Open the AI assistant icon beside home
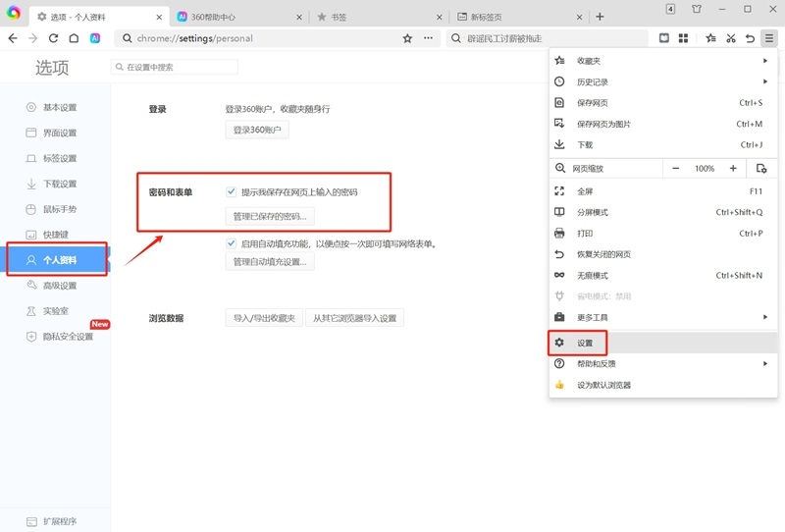 click(x=94, y=38)
